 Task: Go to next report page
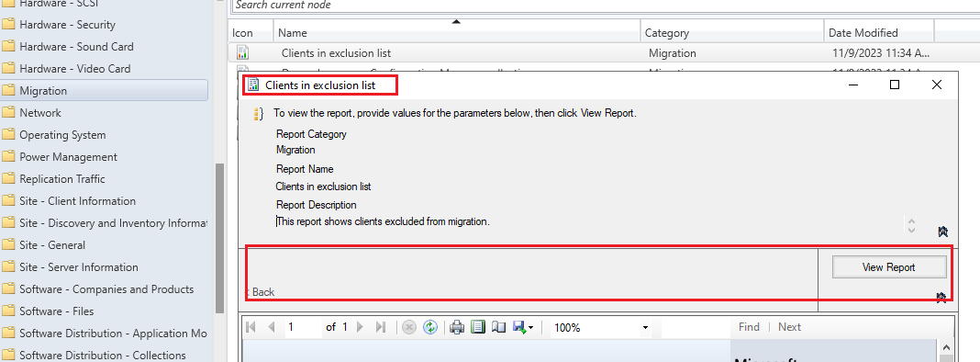[360, 327]
